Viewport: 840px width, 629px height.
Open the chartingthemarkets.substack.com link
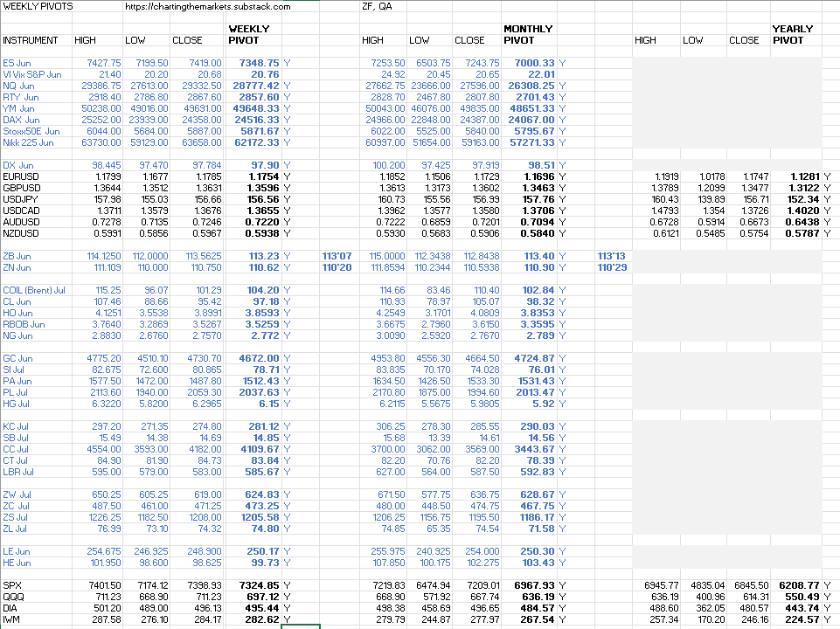coord(208,6)
